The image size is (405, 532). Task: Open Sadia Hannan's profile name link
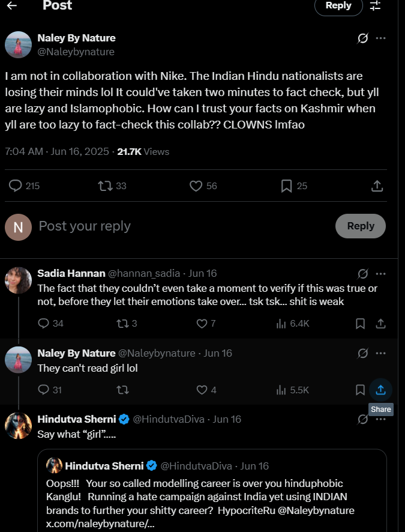(71, 273)
